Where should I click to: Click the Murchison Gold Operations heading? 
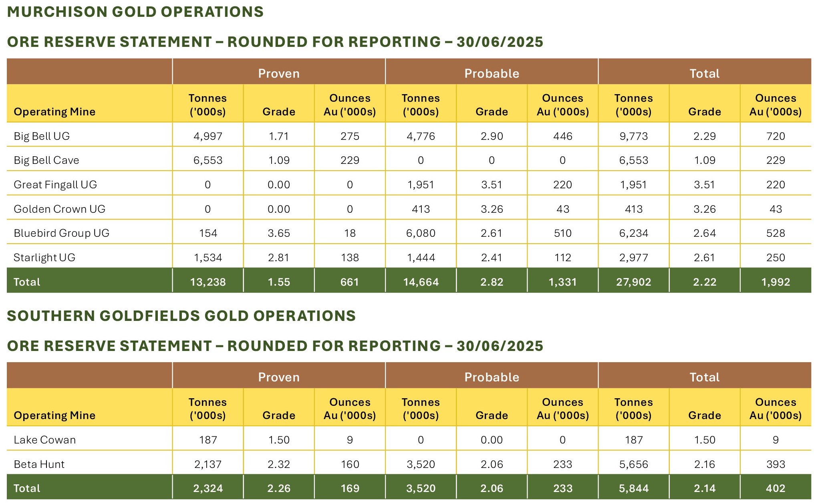tap(135, 12)
